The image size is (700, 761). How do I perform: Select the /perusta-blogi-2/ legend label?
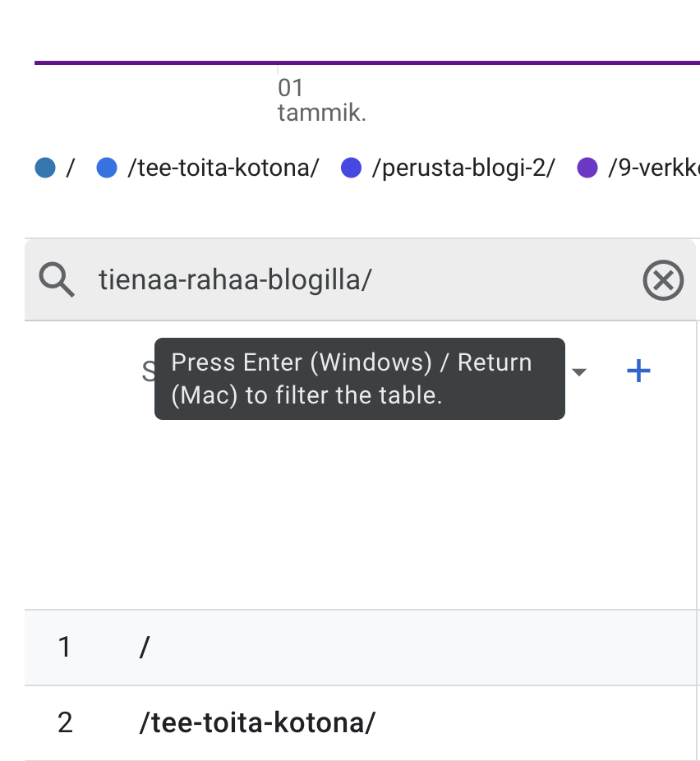click(x=463, y=168)
